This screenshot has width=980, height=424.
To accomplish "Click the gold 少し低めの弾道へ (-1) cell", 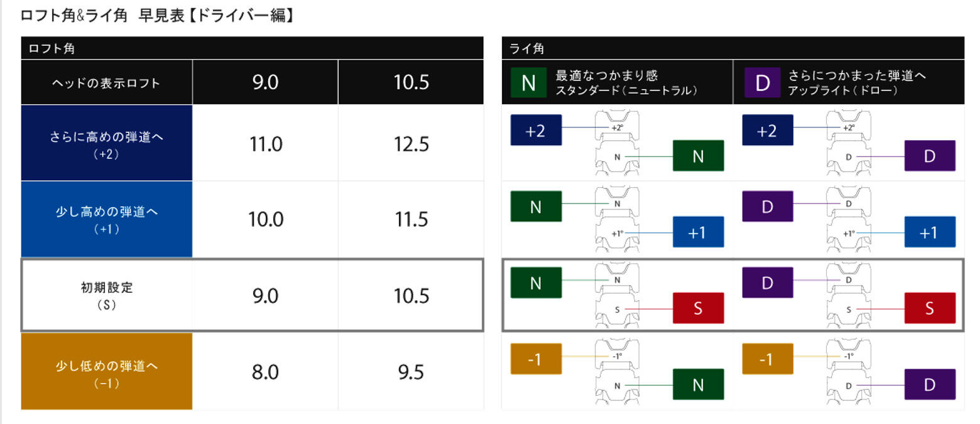I will click(x=107, y=371).
